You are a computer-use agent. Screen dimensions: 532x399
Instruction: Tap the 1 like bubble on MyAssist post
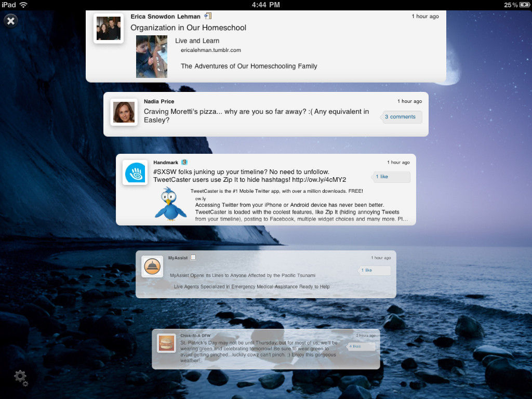[x=374, y=270]
